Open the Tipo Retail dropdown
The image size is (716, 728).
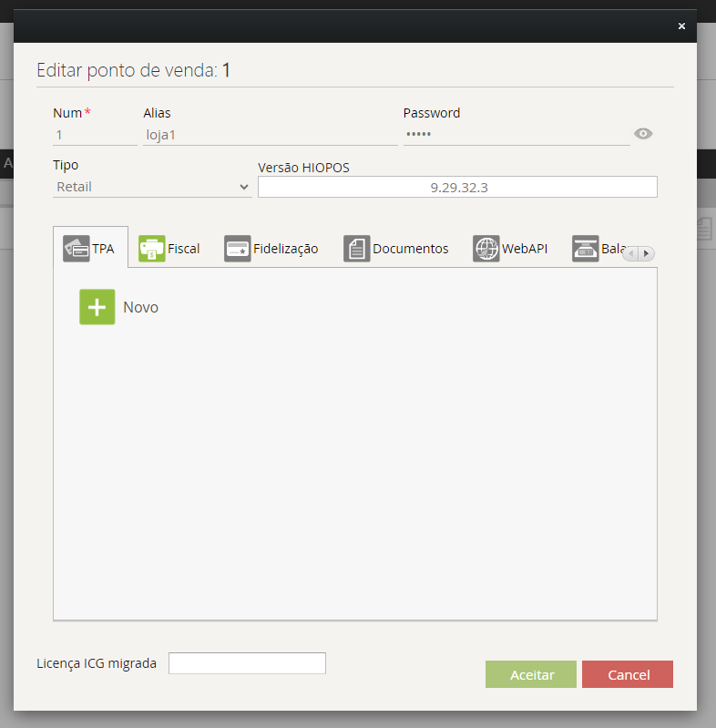[x=152, y=187]
